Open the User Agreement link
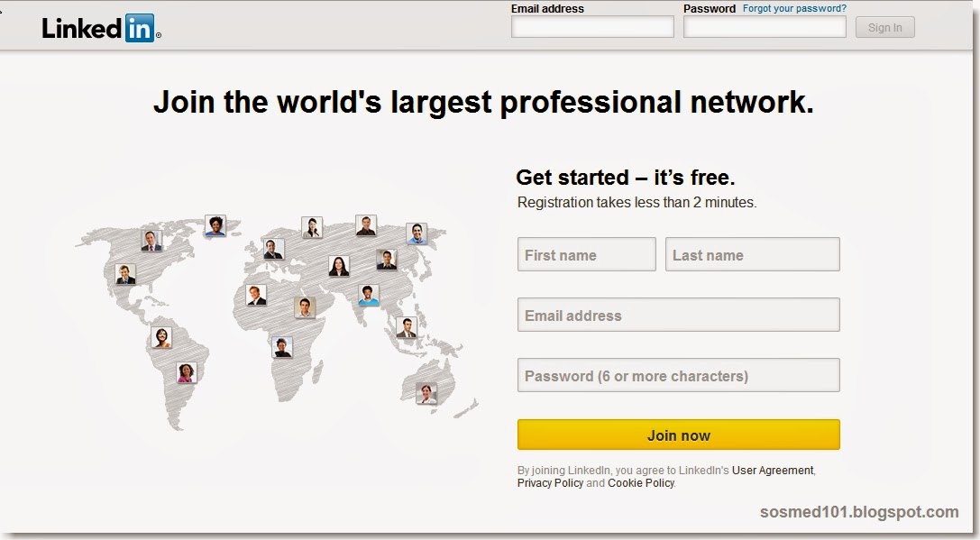Viewport: 980px width, 540px height. 774,470
